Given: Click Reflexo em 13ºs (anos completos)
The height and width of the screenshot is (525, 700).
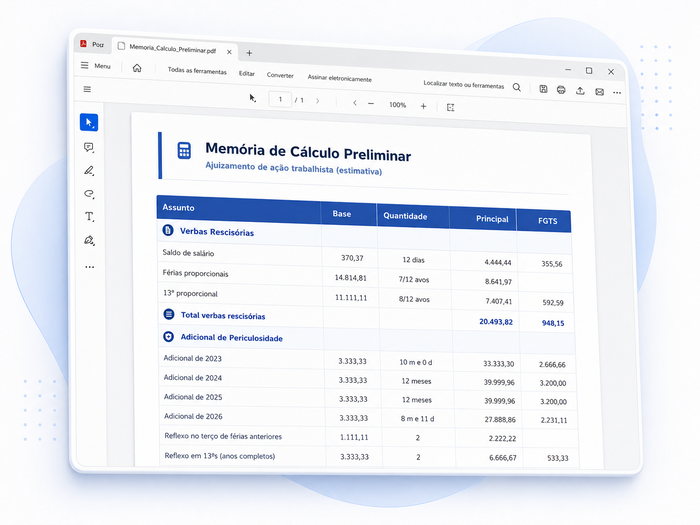Looking at the screenshot, I should coord(220,456).
